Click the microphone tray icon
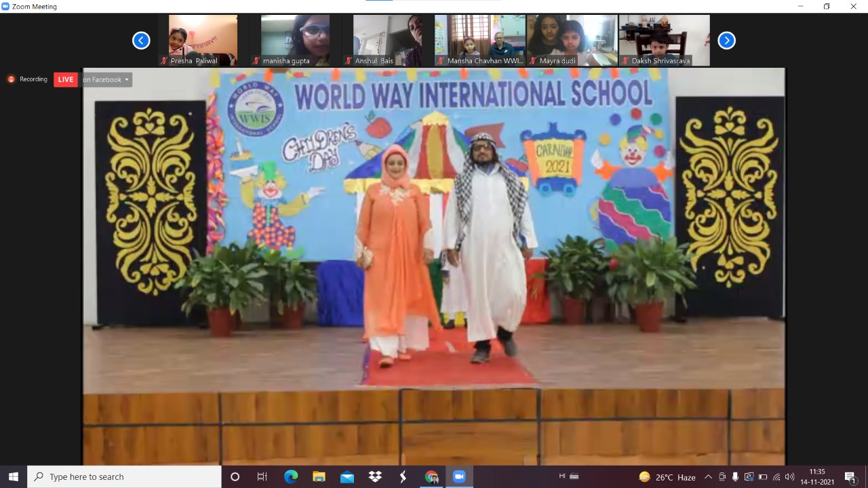The image size is (868, 488). (x=735, y=477)
